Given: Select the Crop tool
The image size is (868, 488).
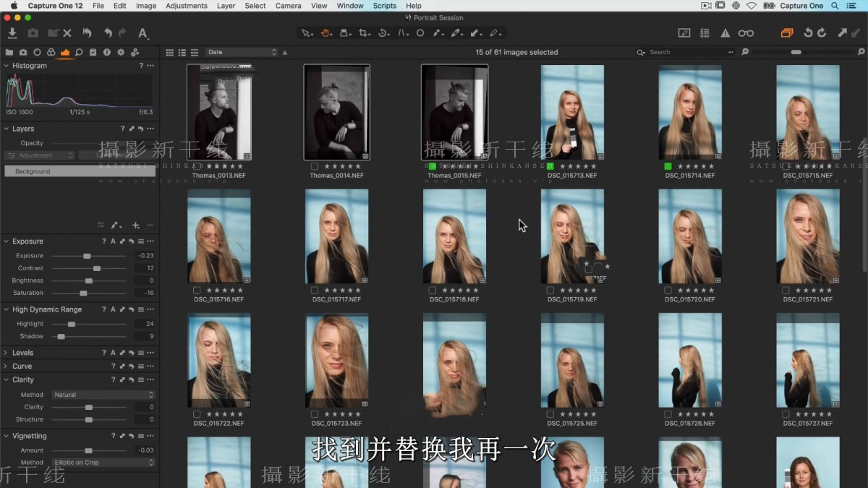Looking at the screenshot, I should [364, 33].
